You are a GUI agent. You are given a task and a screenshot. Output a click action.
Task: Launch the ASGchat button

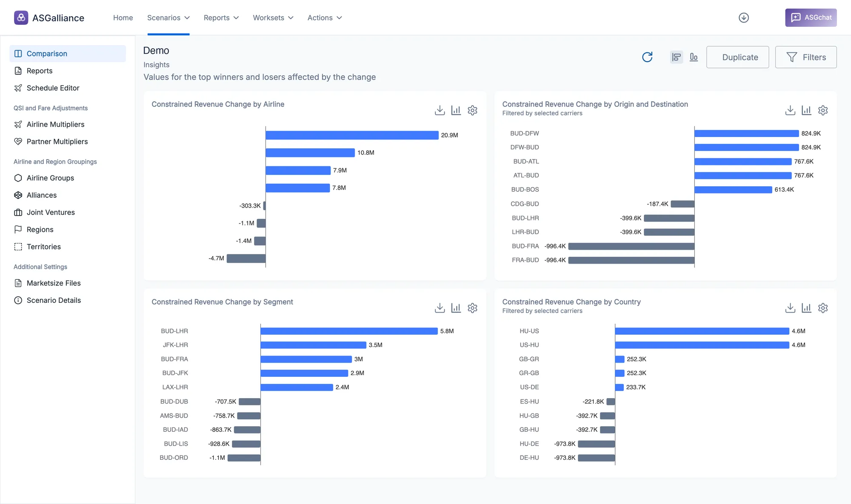pyautogui.click(x=811, y=17)
